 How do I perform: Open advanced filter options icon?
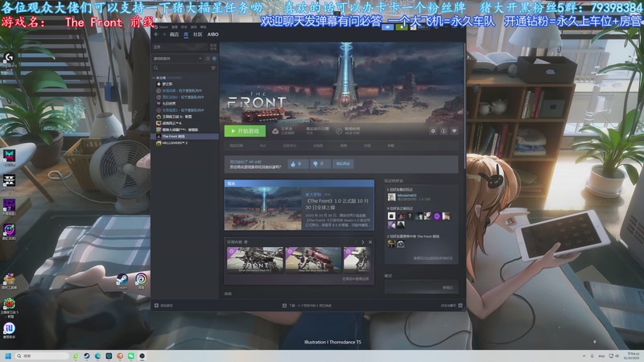click(213, 68)
